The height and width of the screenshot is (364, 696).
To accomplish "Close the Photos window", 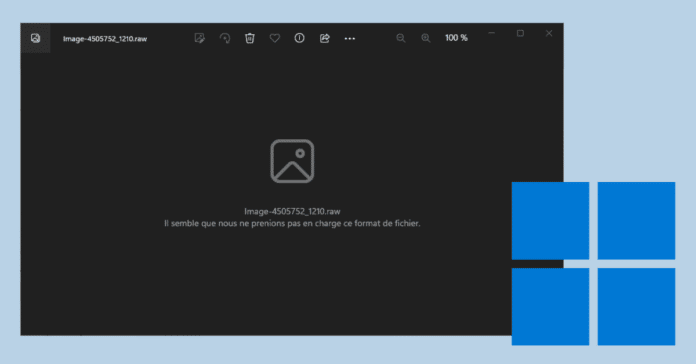I will click(x=549, y=33).
